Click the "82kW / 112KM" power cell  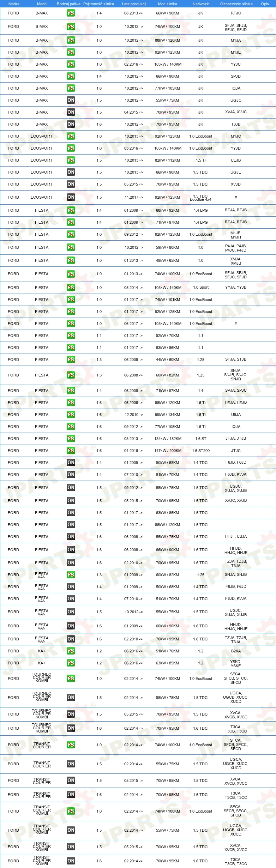pos(168,160)
